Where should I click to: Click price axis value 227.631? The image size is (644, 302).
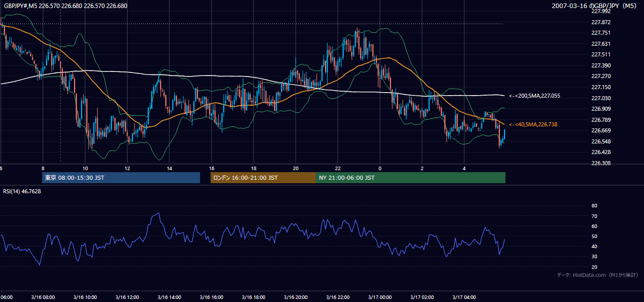point(601,44)
